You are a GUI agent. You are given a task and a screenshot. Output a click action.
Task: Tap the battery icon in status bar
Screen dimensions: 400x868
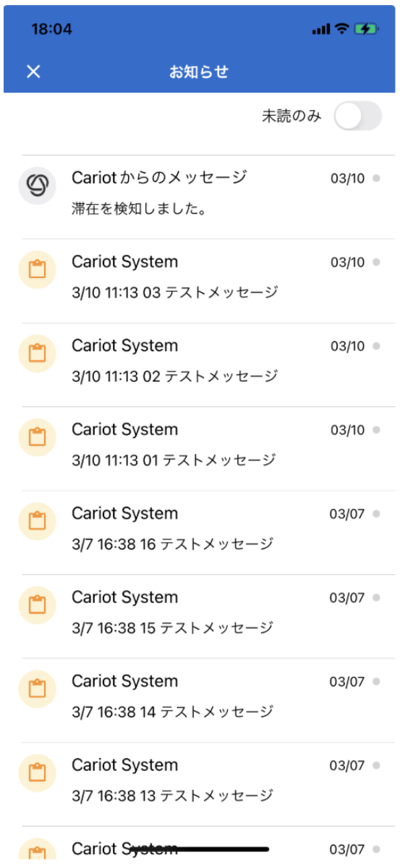(x=365, y=29)
